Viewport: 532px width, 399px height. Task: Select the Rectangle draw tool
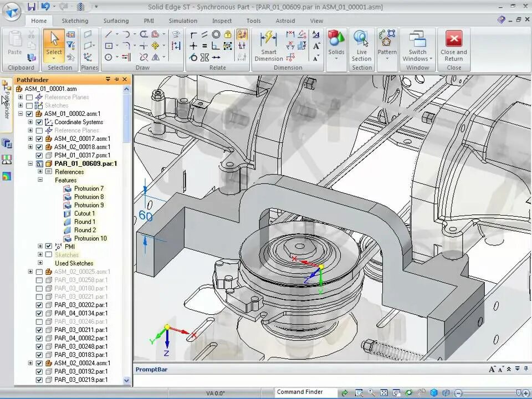[109, 45]
